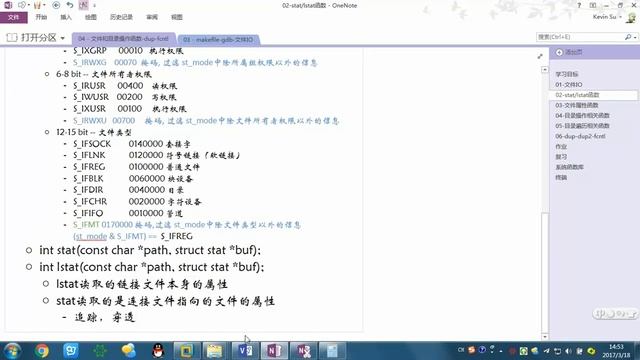Image resolution: width=640 pixels, height=360 pixels.
Task: Switch to the 历史记录 (History) ribbon tab
Action: (x=121, y=17)
